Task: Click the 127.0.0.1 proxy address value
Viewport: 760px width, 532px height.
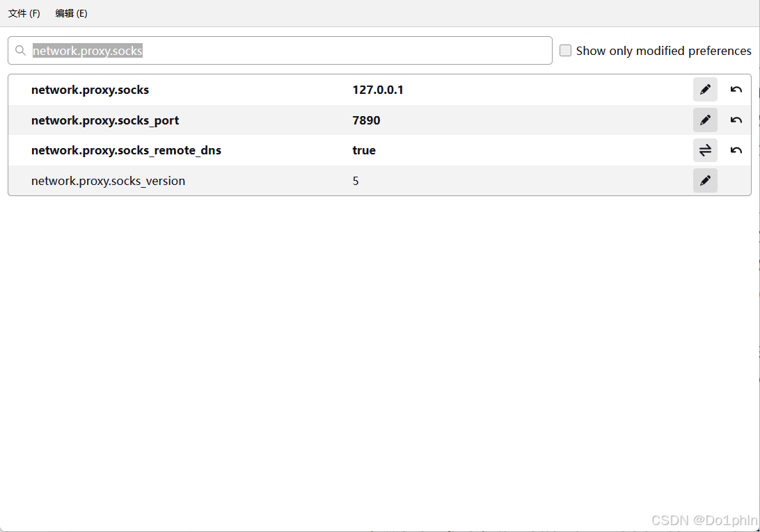Action: 378,90
